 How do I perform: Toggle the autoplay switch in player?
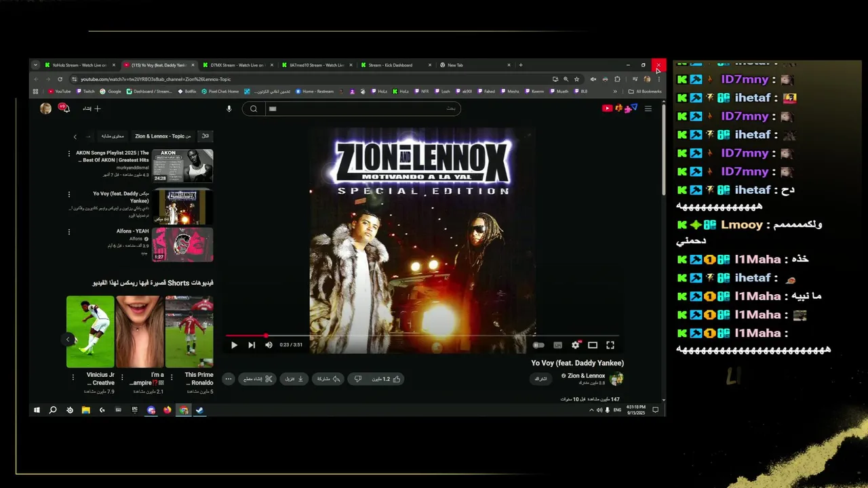(538, 345)
